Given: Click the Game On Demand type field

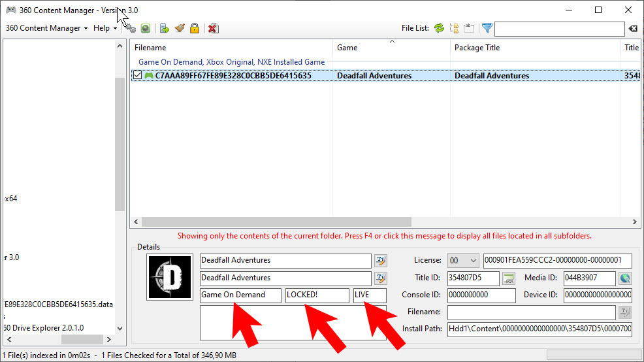Looking at the screenshot, I should tap(240, 295).
